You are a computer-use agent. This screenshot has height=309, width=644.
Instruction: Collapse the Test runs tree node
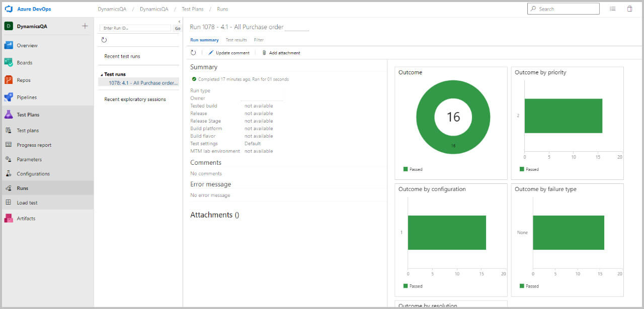102,74
